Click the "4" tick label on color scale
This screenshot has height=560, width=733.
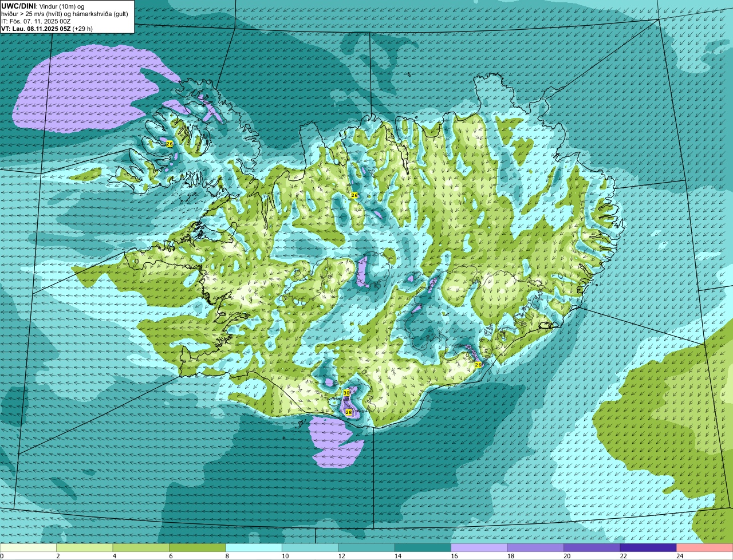114,556
